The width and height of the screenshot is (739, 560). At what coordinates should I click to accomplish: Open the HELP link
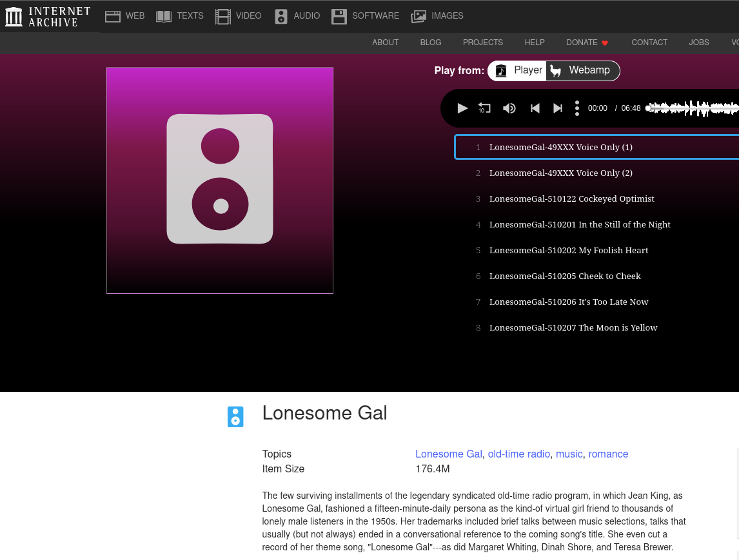[x=535, y=43]
